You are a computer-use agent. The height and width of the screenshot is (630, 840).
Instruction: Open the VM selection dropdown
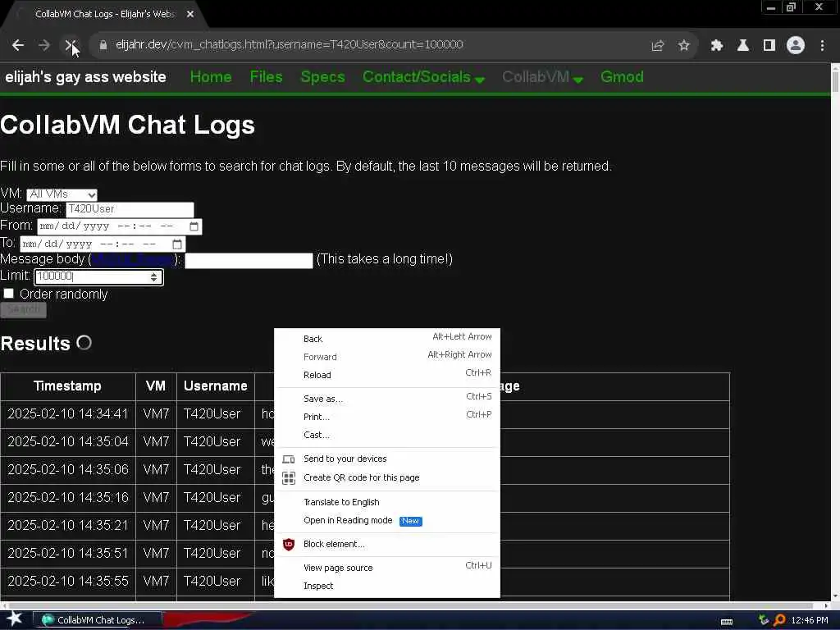pos(62,194)
